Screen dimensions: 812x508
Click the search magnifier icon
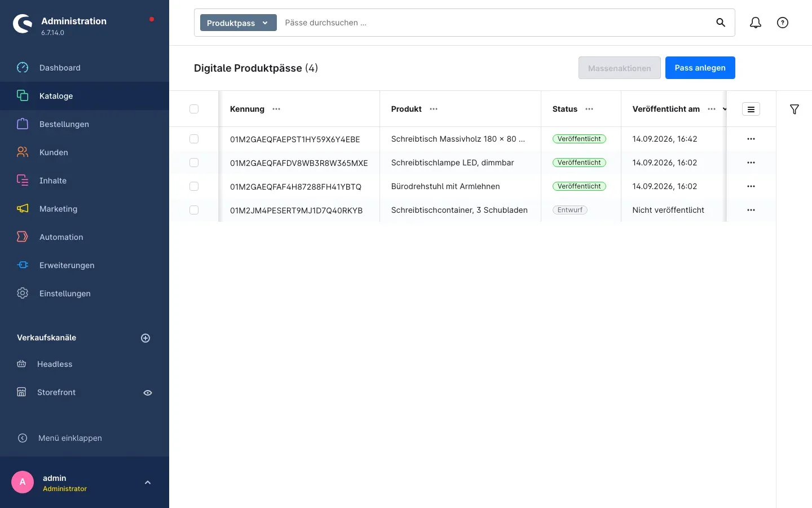[721, 23]
